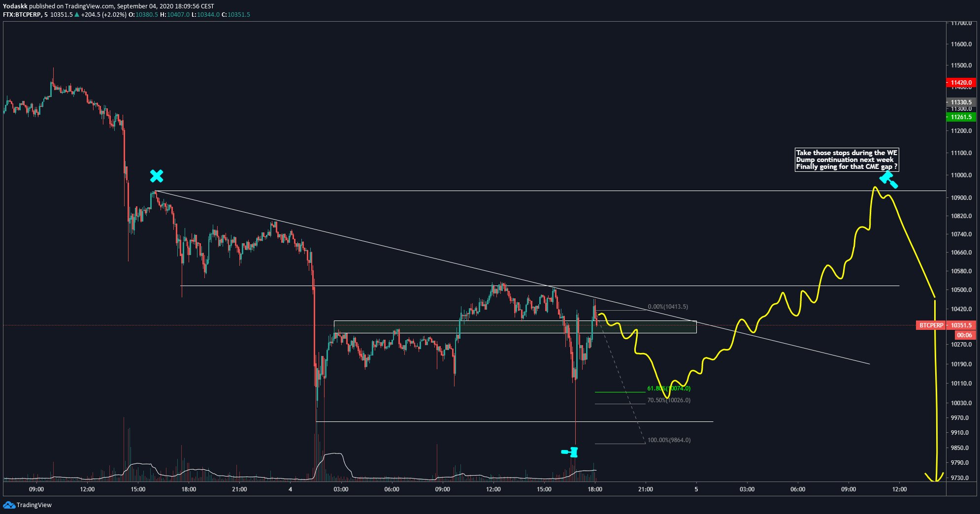This screenshot has height=514, width=980.
Task: Click the 10740.0 price axis tick
Action: pyautogui.click(x=961, y=234)
